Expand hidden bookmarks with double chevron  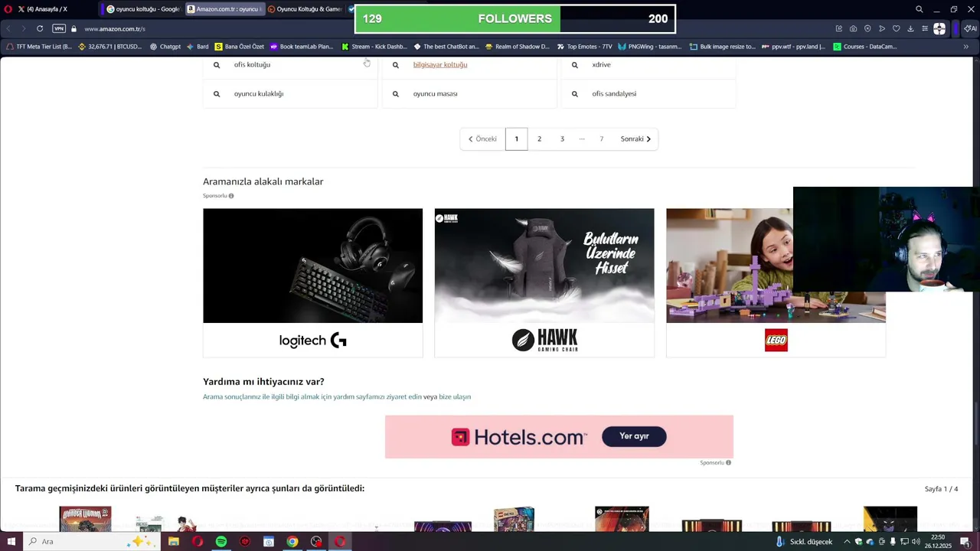click(x=965, y=47)
